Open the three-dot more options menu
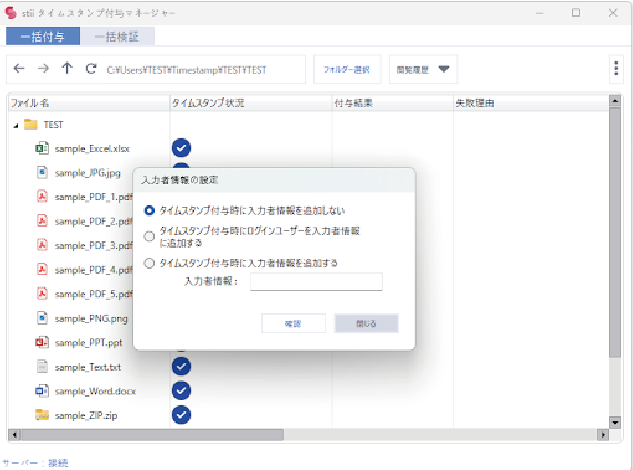633x470 pixels. (616, 69)
